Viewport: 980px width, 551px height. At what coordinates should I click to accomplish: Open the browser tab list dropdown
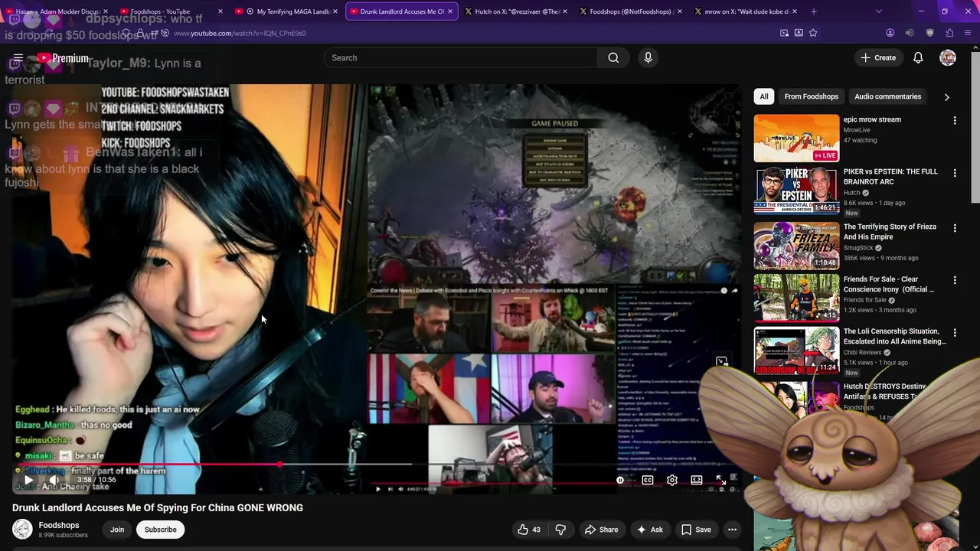click(x=878, y=11)
